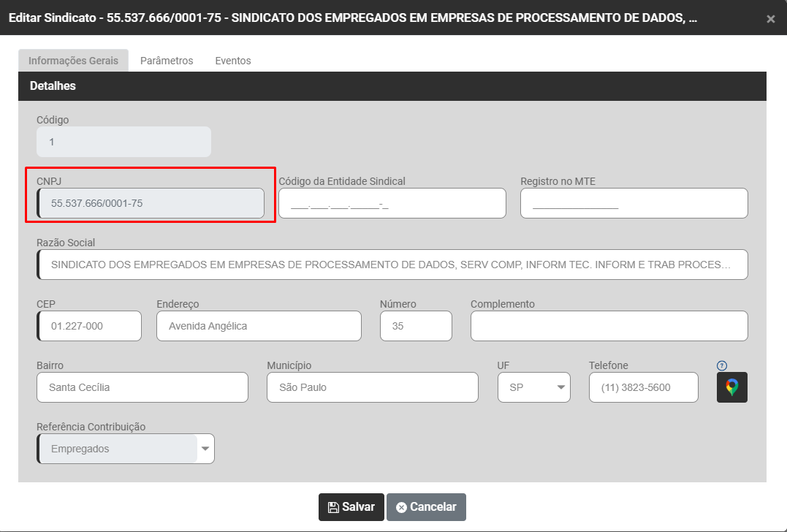The image size is (787, 532).
Task: Open the Eventos tab
Action: point(232,61)
